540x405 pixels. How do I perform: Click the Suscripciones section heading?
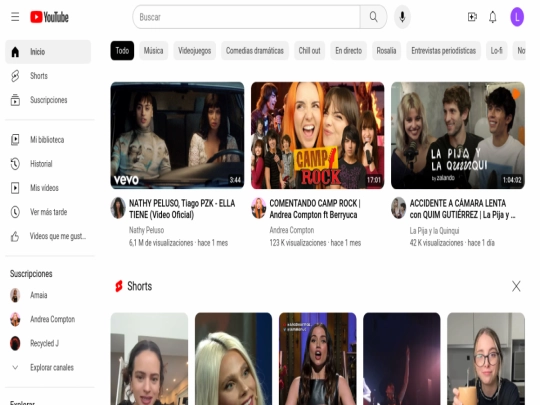click(x=31, y=274)
